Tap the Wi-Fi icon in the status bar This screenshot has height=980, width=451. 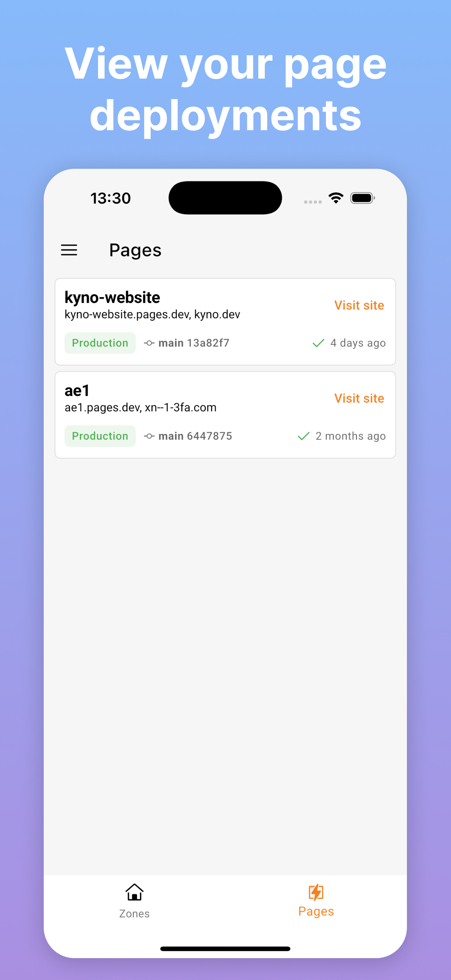[x=336, y=198]
